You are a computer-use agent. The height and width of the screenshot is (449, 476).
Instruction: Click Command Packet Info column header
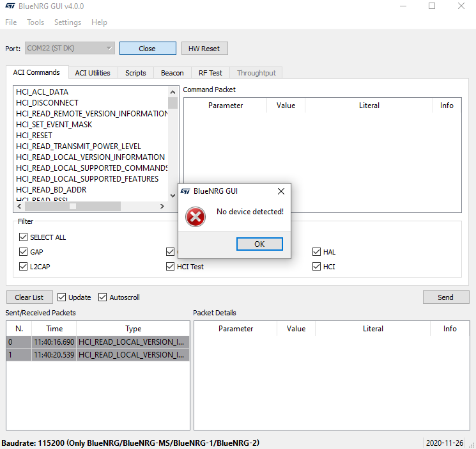point(447,106)
